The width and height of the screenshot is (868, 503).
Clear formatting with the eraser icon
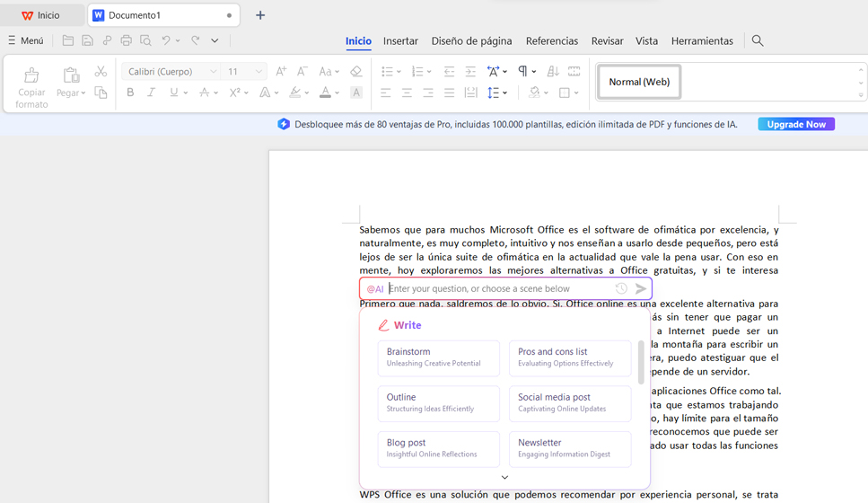356,72
